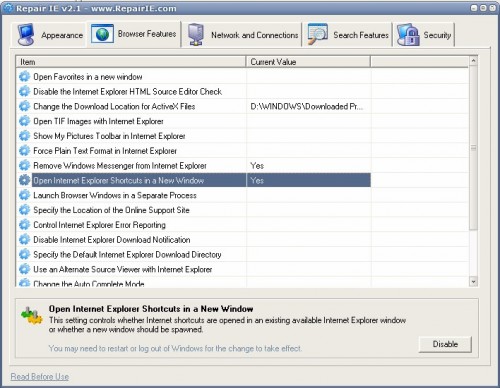This screenshot has width=500, height=388.
Task: Click gear icon beside Use an Alternate Source Viewer
Action: click(x=24, y=269)
